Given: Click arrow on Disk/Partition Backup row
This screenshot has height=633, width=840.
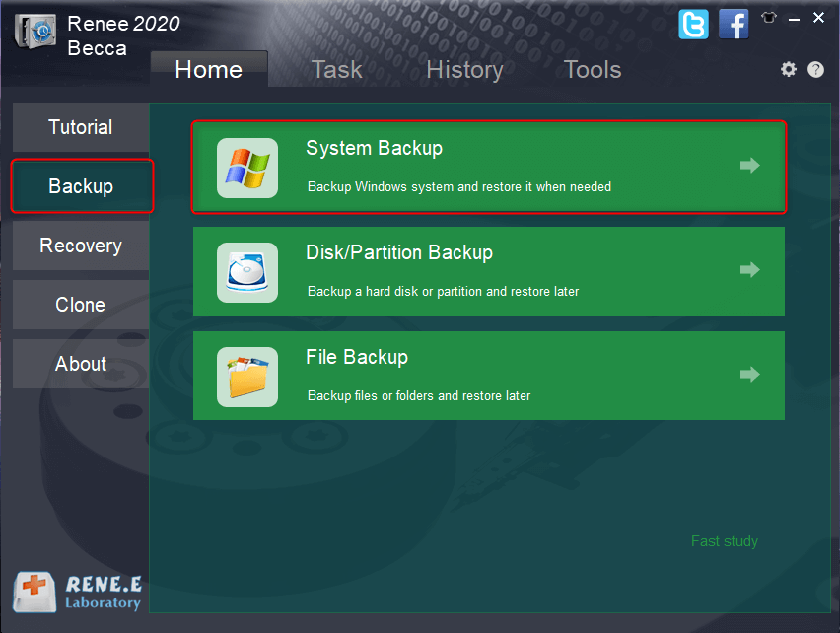Looking at the screenshot, I should 750,269.
